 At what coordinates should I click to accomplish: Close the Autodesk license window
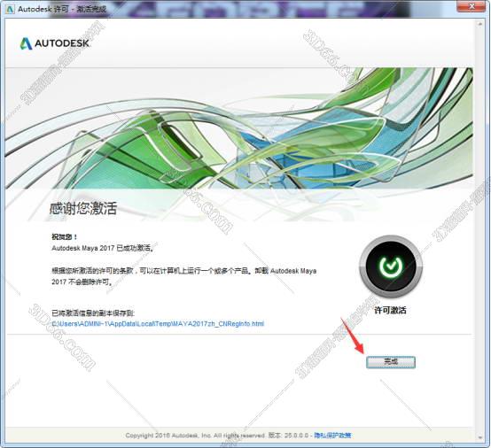(472, 6)
